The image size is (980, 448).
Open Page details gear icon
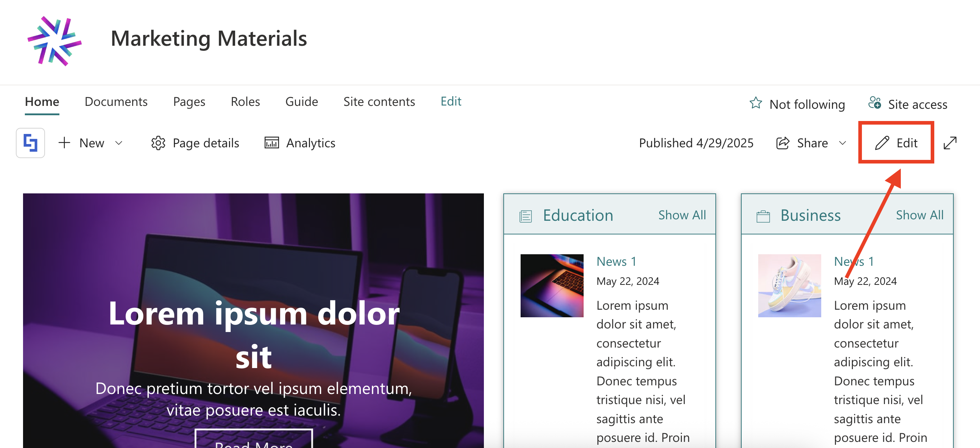coord(158,143)
